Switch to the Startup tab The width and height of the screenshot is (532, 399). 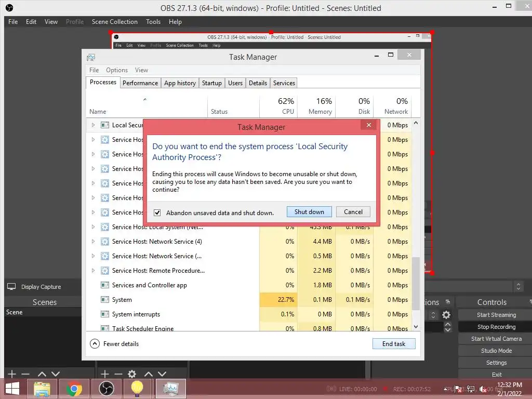point(212,83)
